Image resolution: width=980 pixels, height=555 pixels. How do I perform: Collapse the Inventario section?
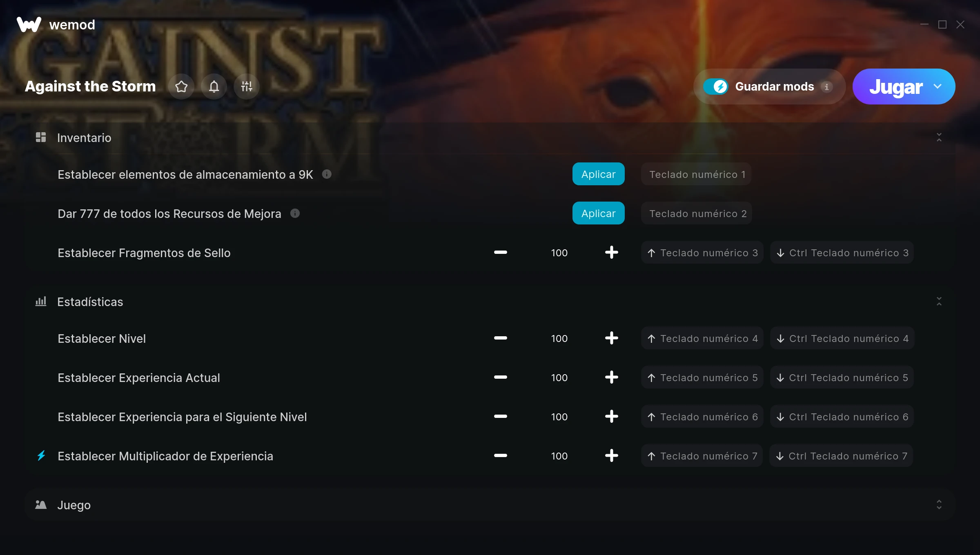pos(939,138)
